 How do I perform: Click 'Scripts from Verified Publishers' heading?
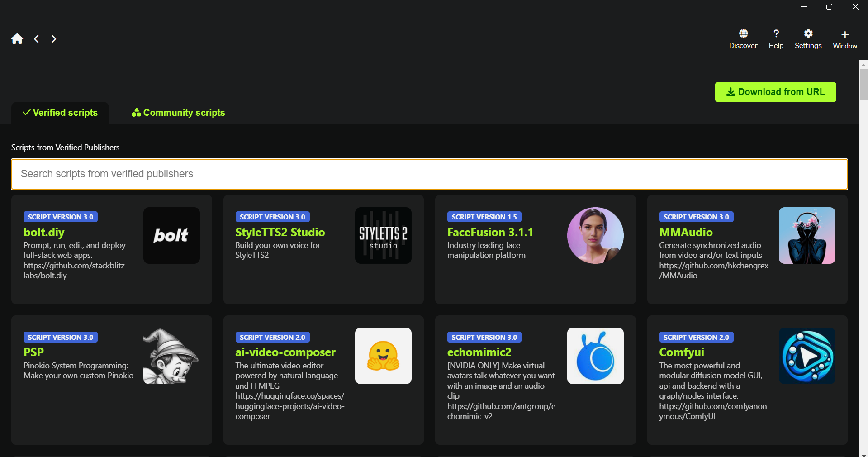[66, 148]
